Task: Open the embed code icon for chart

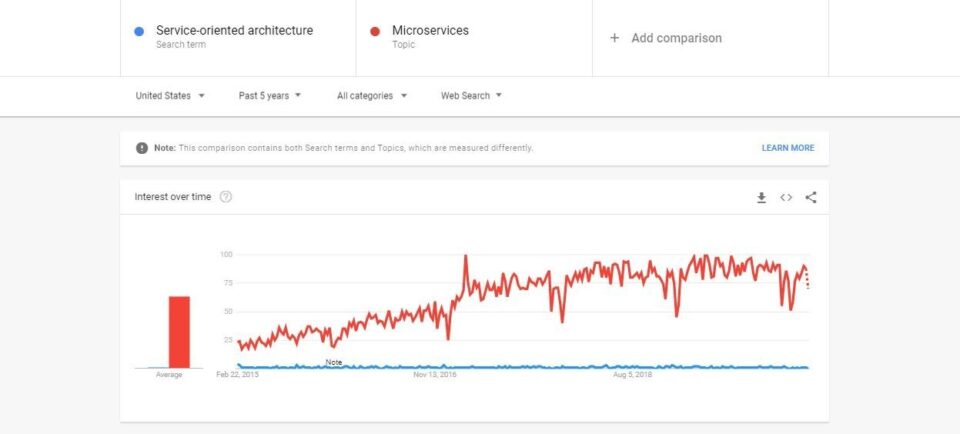Action: (x=786, y=197)
